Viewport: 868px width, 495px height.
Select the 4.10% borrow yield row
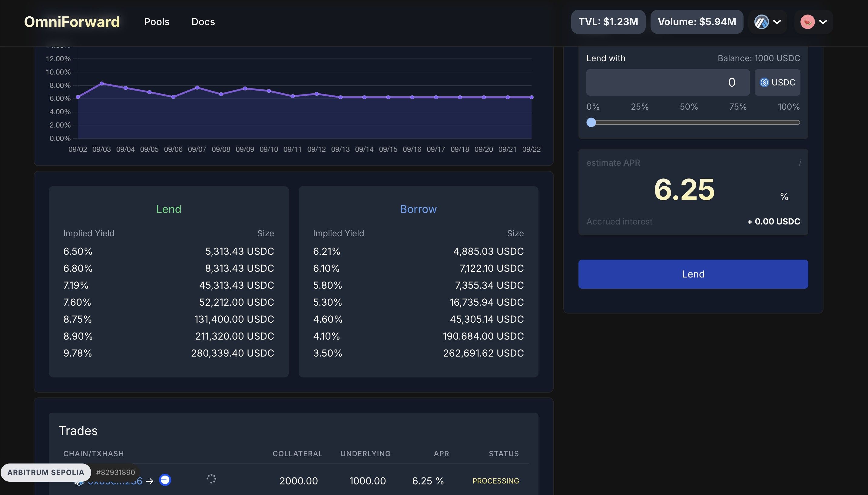click(x=418, y=336)
